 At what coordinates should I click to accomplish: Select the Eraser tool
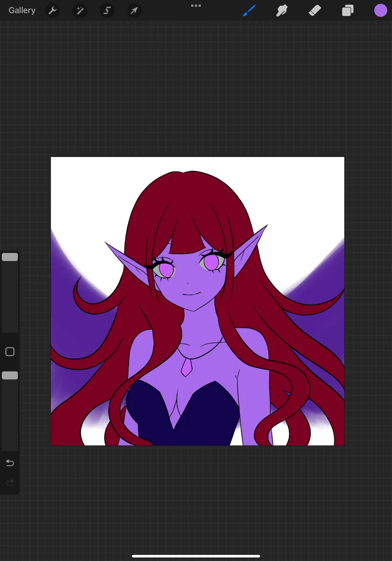click(x=315, y=10)
